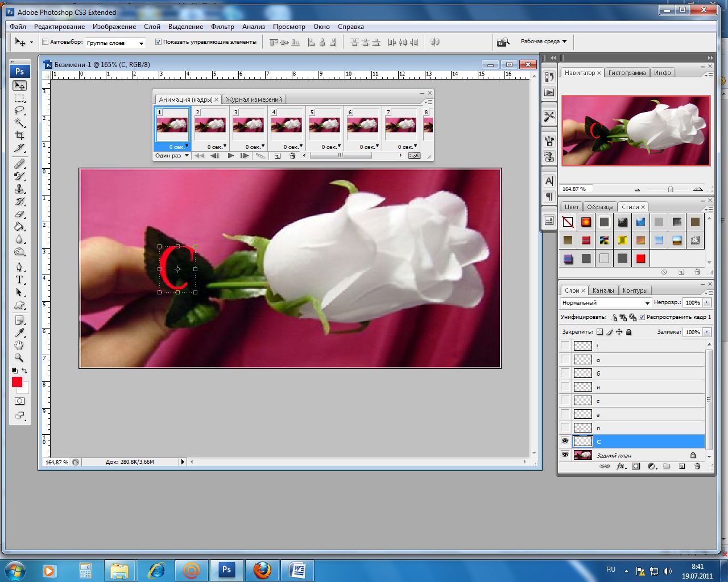Expand the Непрозр. opacity slider arrow
This screenshot has width=728, height=582.
[x=707, y=303]
